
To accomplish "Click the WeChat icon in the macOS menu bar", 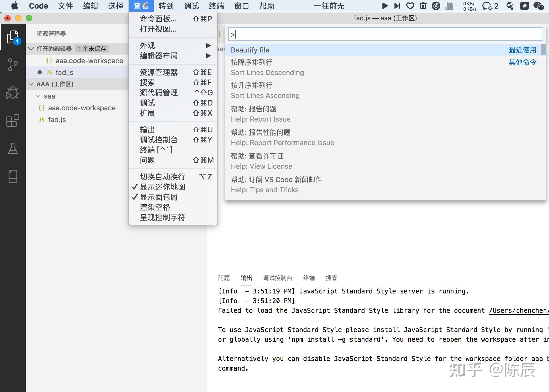I will [538, 6].
